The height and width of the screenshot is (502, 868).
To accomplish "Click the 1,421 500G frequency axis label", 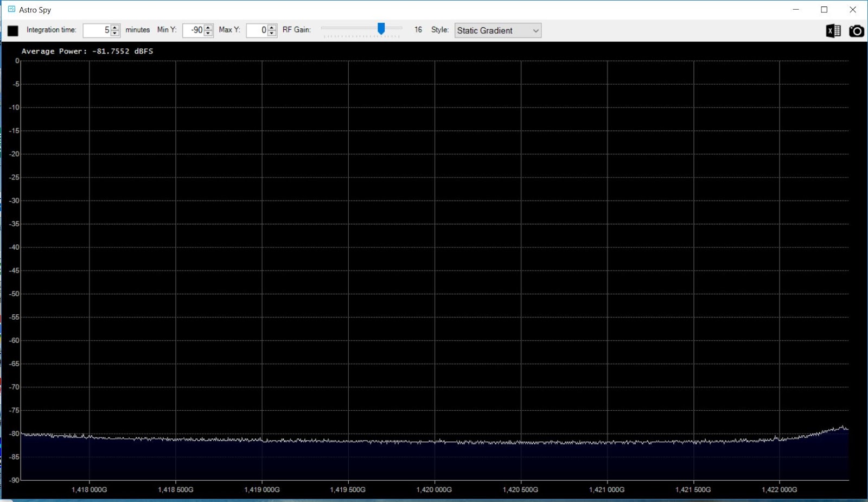I will tap(693, 490).
